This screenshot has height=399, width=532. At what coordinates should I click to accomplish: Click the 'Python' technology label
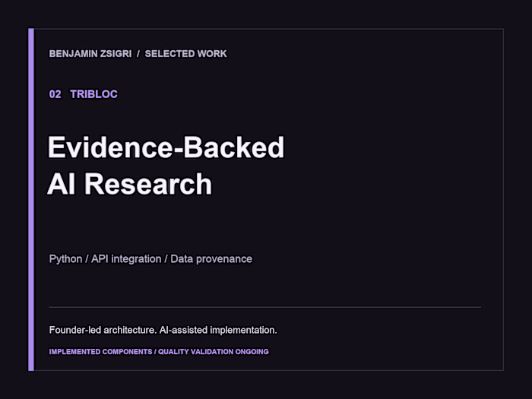tap(65, 259)
